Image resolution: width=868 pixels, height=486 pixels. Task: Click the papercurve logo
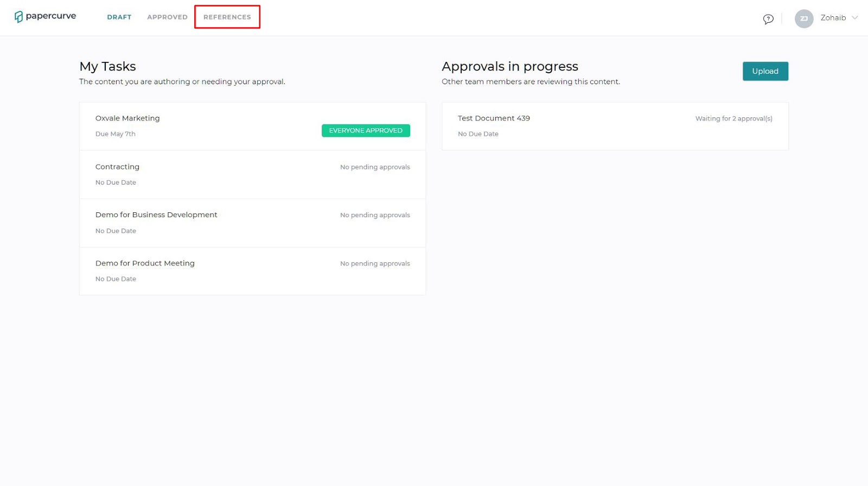click(x=45, y=16)
